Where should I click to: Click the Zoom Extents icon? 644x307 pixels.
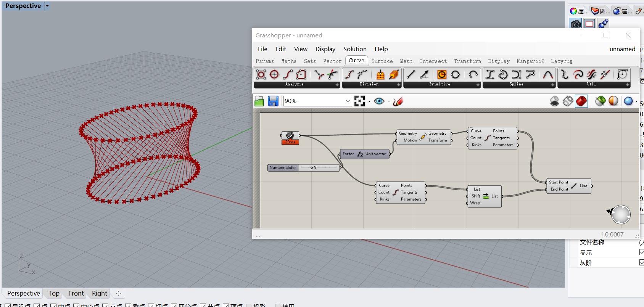[359, 101]
